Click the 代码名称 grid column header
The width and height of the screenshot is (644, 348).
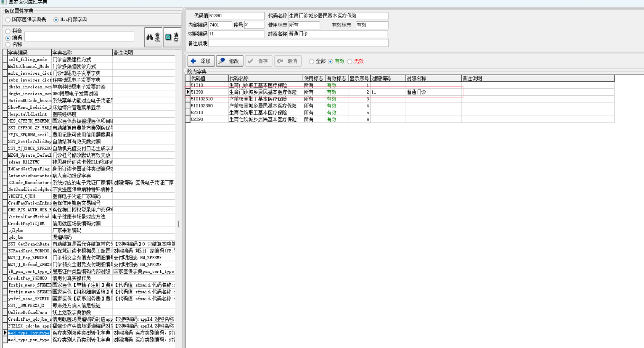tap(265, 78)
